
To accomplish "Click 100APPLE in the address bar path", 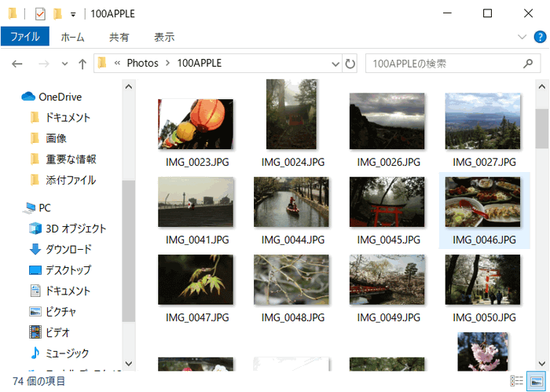I will [x=200, y=63].
